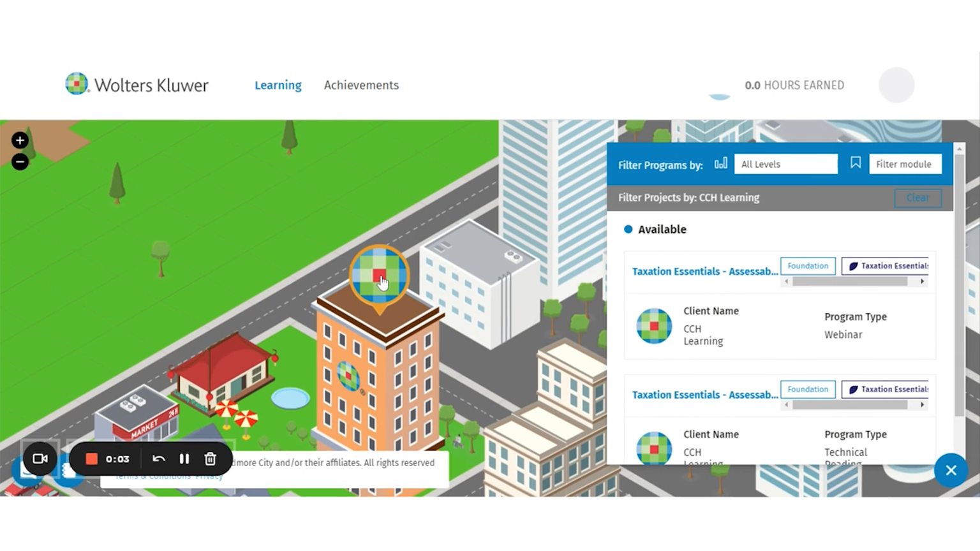Open the All Levels dropdown
Image resolution: width=980 pixels, height=551 pixels.
coord(785,164)
